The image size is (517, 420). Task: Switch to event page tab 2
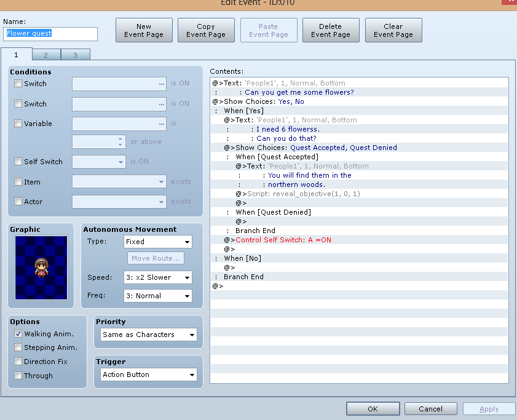(46, 55)
